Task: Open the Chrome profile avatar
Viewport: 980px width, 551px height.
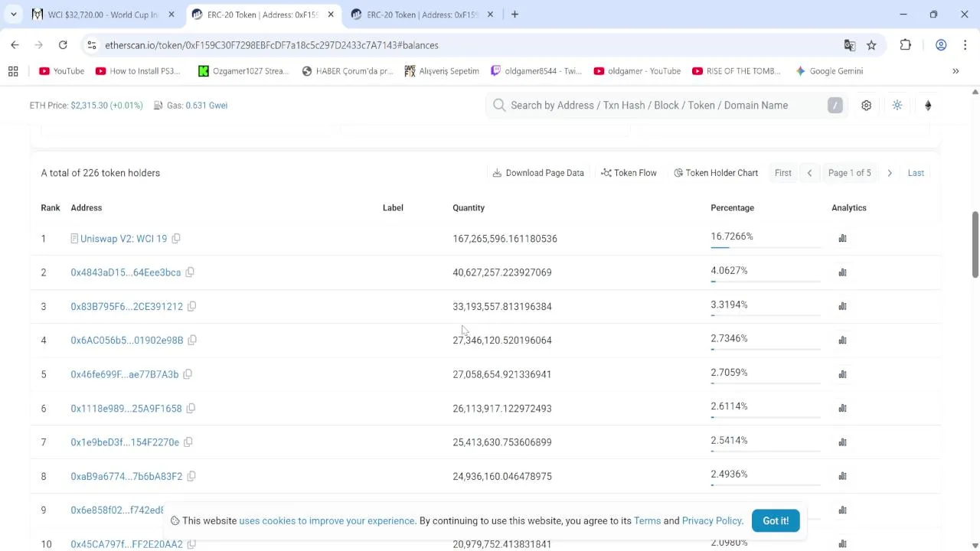Action: 941,45
